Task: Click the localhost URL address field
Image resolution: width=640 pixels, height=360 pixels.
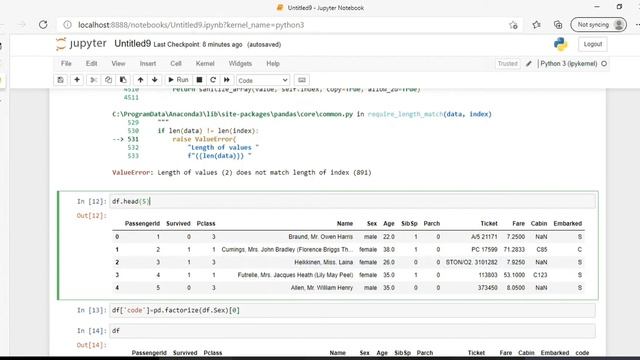Action: pyautogui.click(x=191, y=25)
